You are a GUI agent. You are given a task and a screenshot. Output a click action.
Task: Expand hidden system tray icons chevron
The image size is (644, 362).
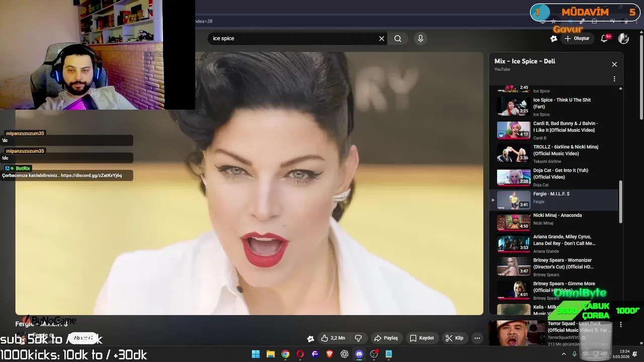[x=564, y=354]
